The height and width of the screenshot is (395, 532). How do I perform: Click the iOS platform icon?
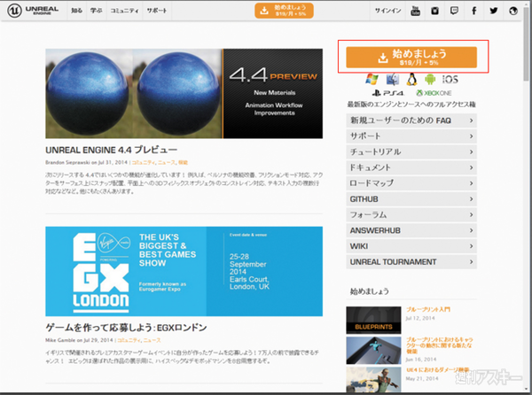click(x=450, y=80)
